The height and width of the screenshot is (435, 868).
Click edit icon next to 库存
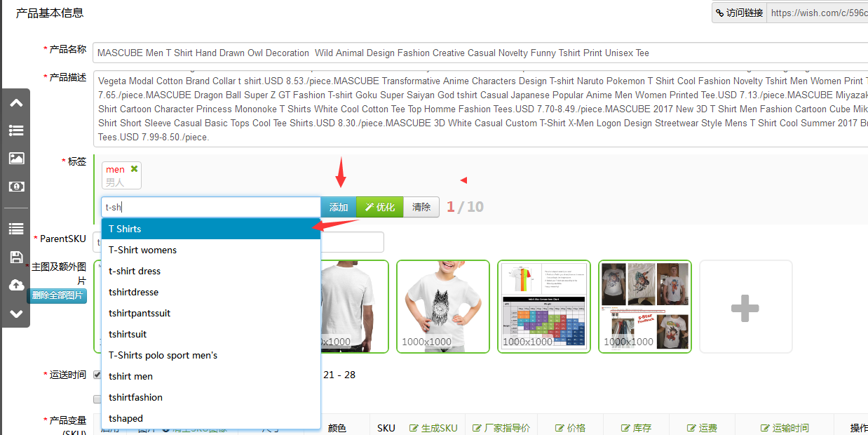pos(626,428)
